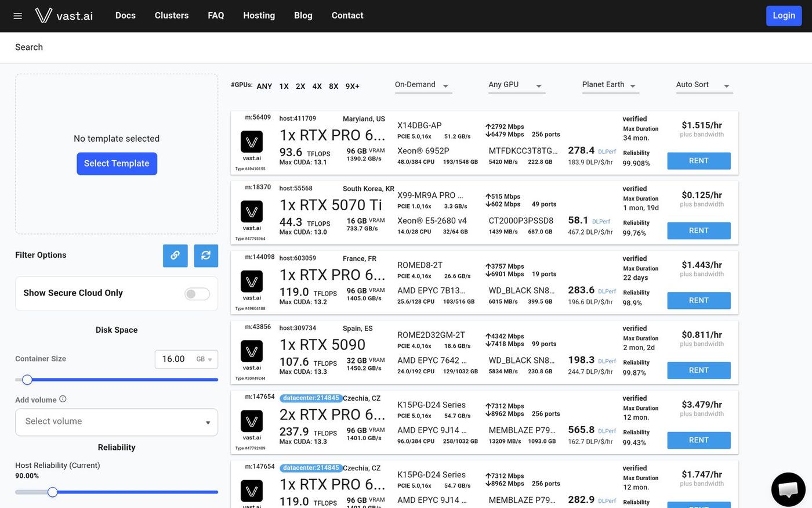Open the chat support bubble
The height and width of the screenshot is (508, 812).
pyautogui.click(x=788, y=489)
